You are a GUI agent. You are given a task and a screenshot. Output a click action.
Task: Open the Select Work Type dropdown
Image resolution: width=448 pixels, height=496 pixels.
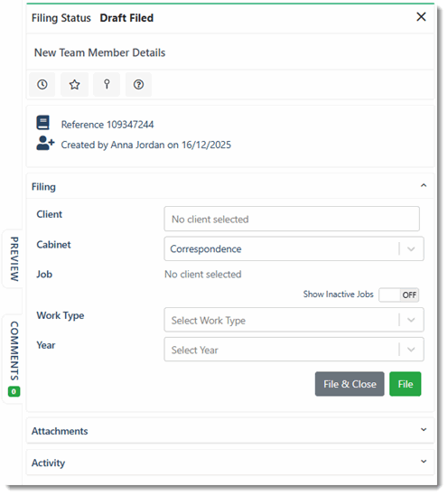294,320
